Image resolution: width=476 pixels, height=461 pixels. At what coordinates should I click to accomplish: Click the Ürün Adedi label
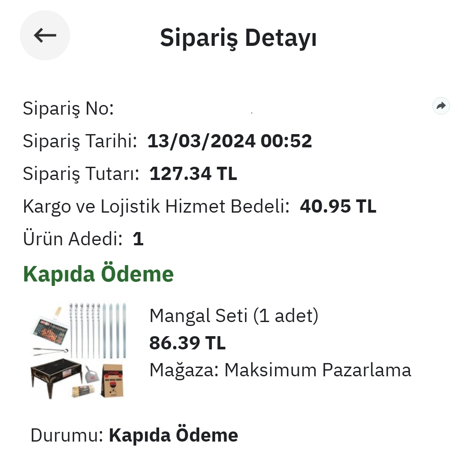(x=72, y=239)
